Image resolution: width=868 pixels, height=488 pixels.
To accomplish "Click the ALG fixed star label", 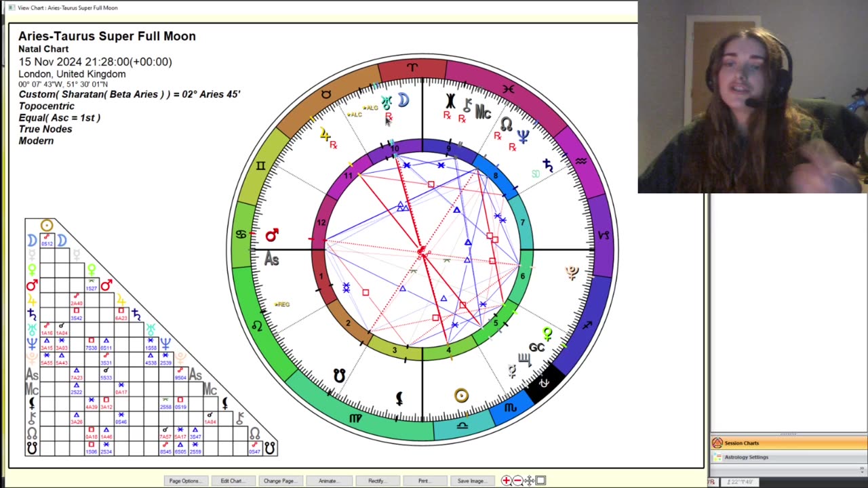I will (x=370, y=108).
